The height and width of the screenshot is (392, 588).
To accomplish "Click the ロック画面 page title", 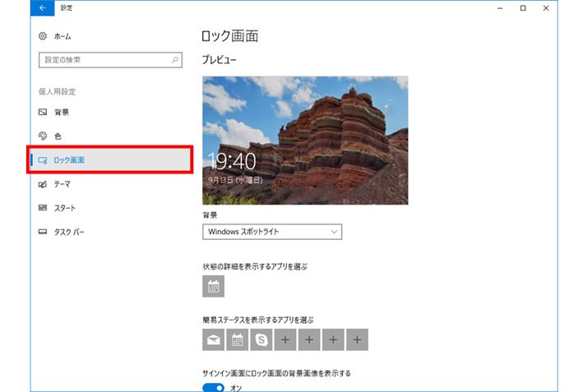I will 230,36.
